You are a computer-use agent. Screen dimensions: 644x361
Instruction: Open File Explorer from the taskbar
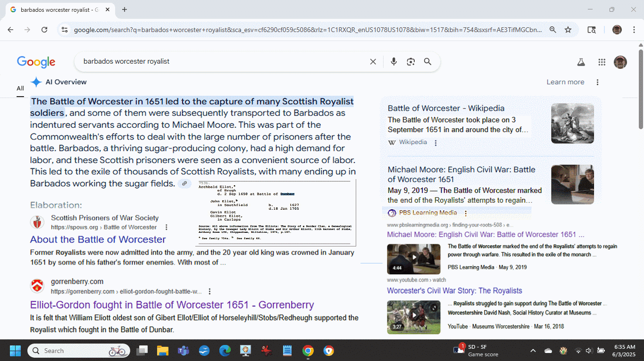pyautogui.click(x=163, y=351)
